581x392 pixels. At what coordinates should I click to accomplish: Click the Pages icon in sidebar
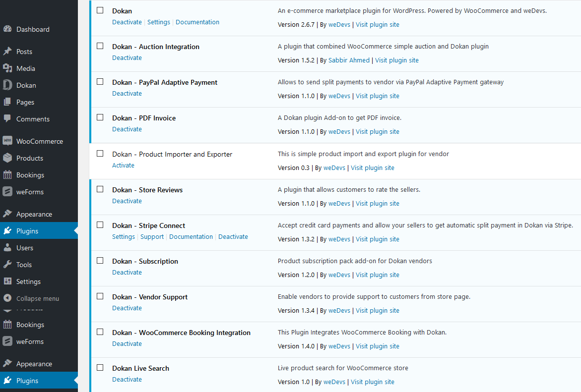pyautogui.click(x=7, y=102)
